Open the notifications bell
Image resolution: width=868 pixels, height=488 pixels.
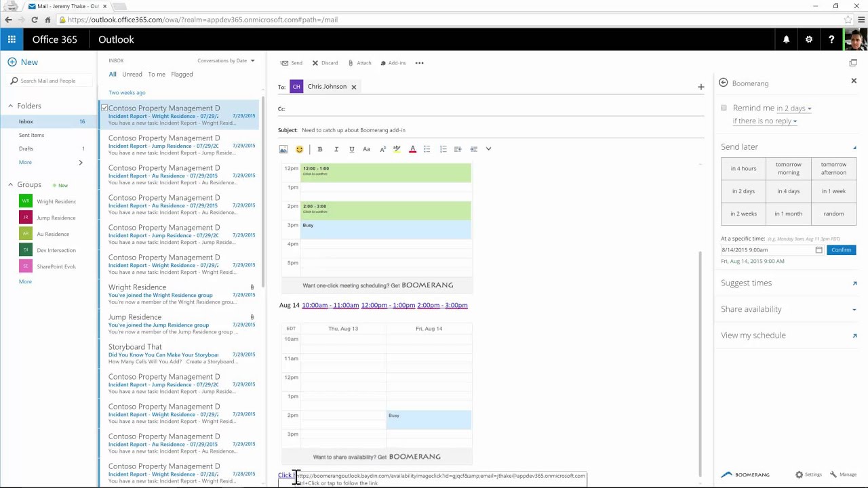coord(786,39)
